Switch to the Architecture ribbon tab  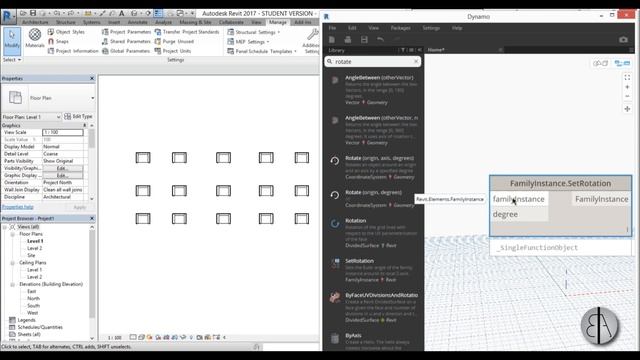coord(35,22)
